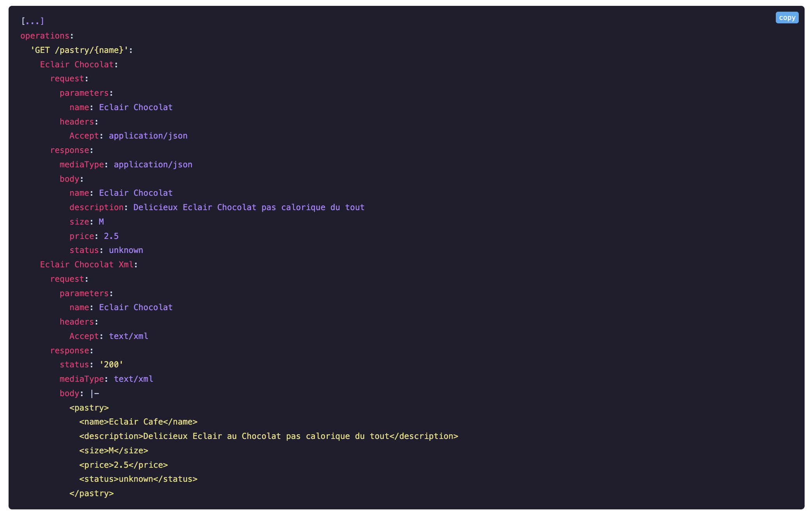
Task: Click the 'size: M' line
Action: tap(86, 222)
